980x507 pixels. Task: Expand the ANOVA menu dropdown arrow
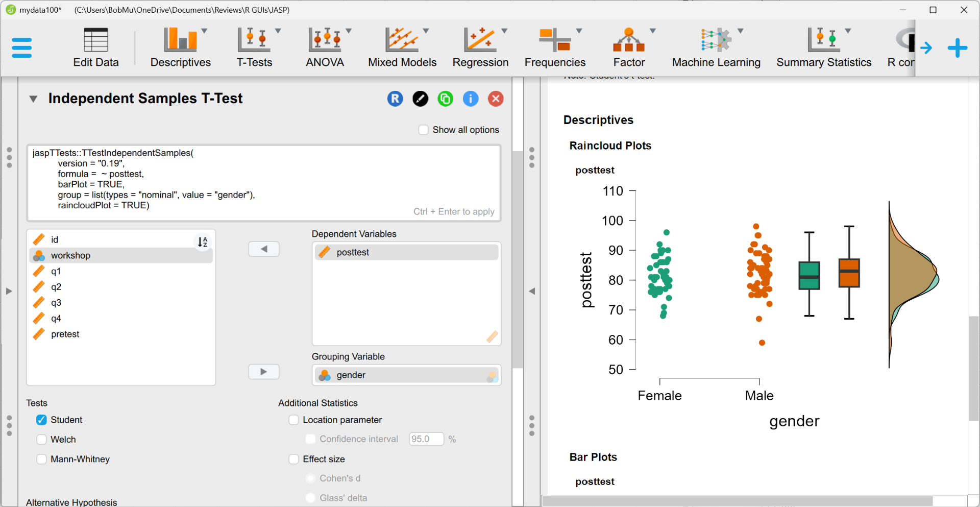(349, 31)
